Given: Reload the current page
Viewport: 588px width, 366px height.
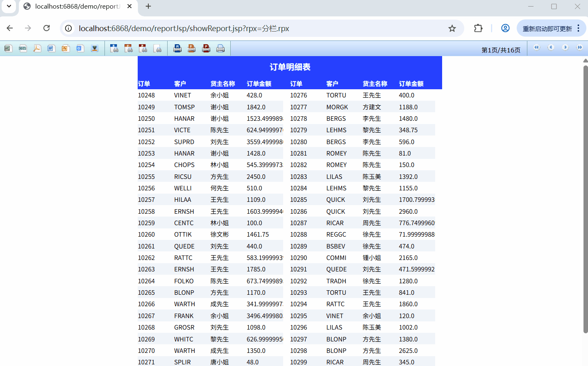Looking at the screenshot, I should point(46,28).
